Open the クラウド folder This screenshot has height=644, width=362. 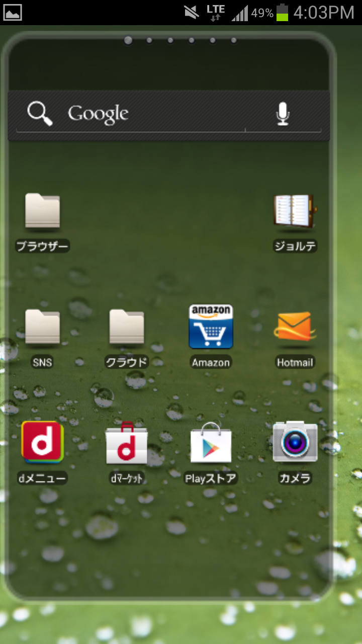pos(127,338)
